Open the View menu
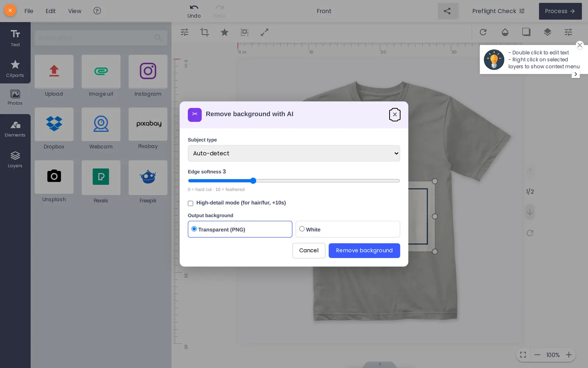The image size is (588, 368). (x=75, y=11)
